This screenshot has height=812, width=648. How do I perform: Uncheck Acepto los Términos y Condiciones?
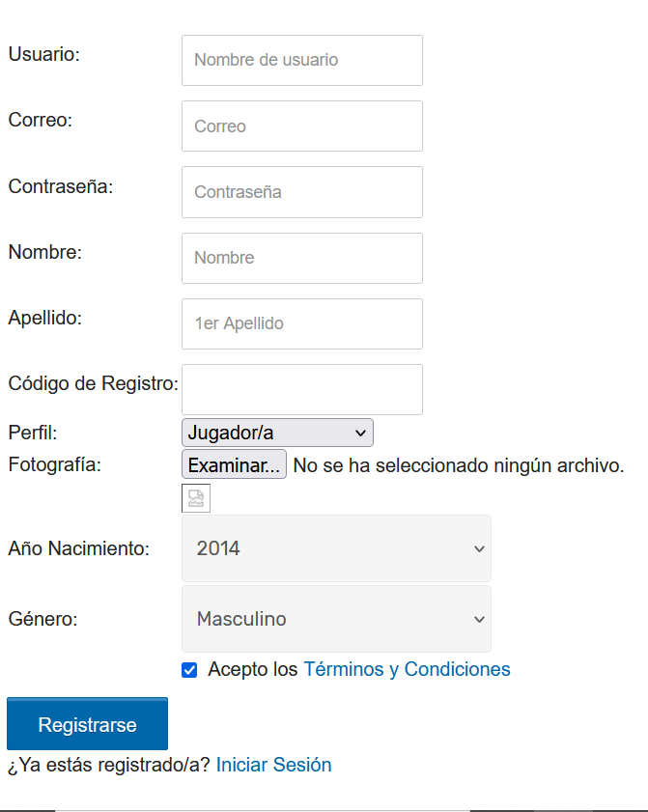pyautogui.click(x=189, y=669)
